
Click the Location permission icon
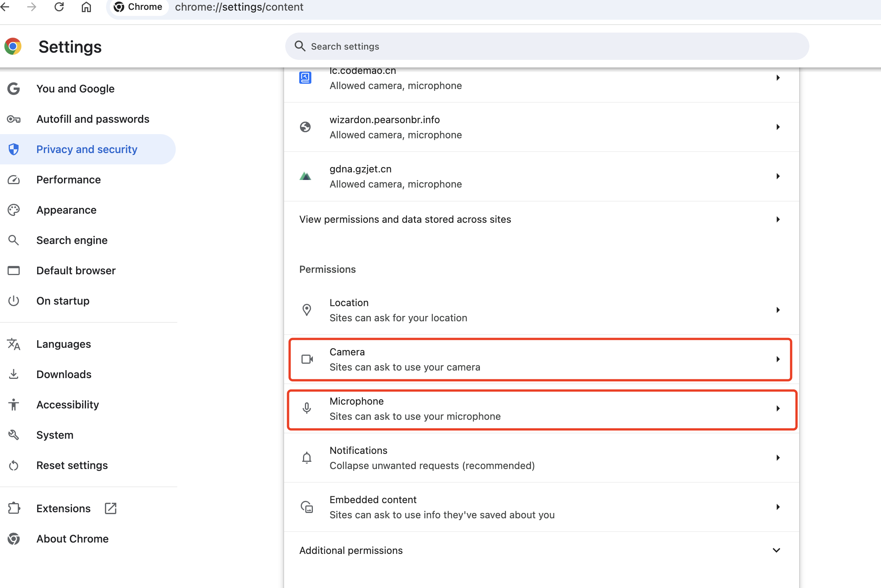[x=306, y=310]
